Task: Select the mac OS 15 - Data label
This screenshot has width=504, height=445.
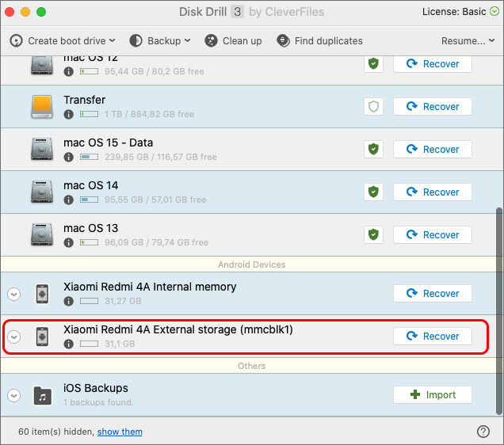Action: [108, 143]
